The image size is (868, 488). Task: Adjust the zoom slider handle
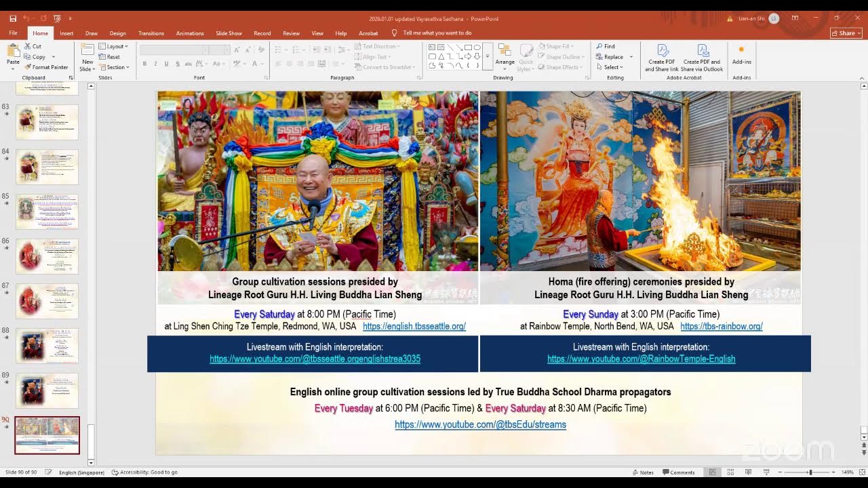coord(810,472)
